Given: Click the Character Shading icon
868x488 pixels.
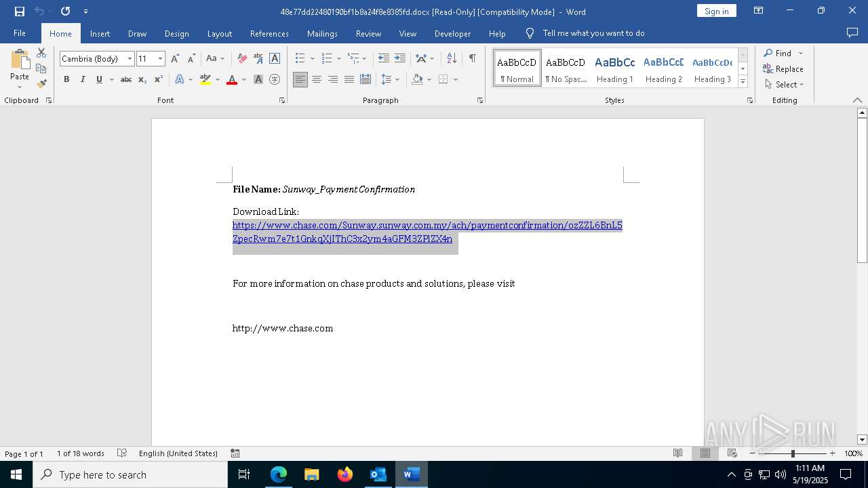Looking at the screenshot, I should pos(258,80).
